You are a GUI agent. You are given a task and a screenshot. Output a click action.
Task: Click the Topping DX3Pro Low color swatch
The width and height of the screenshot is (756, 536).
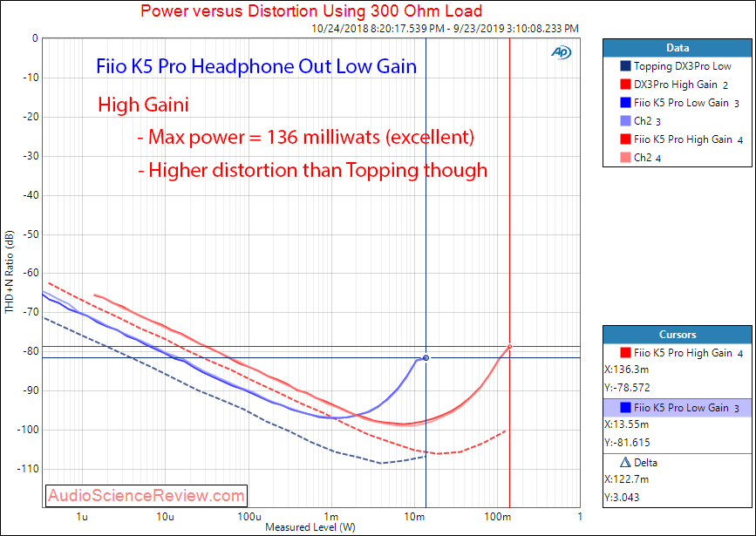(625, 66)
